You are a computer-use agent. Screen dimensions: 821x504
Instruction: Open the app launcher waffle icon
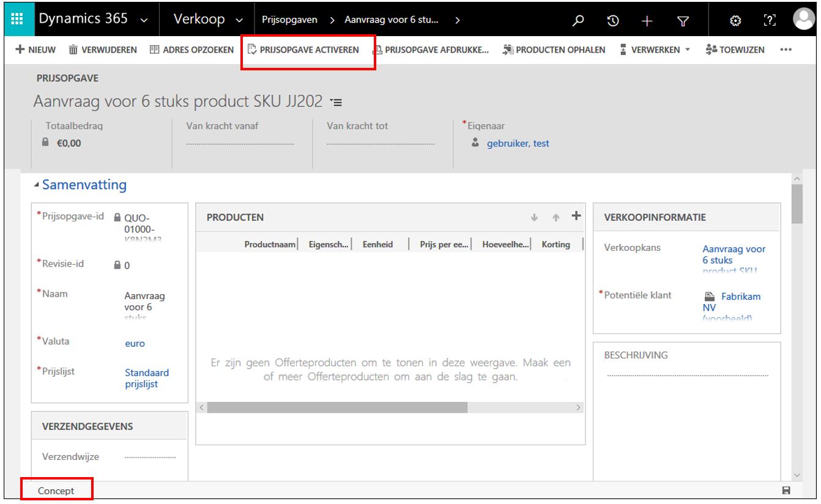coord(17,19)
